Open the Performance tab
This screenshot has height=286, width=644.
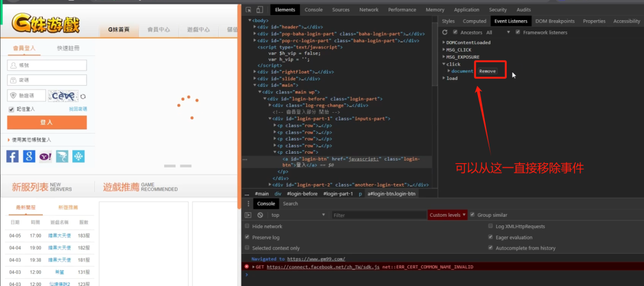(x=402, y=10)
